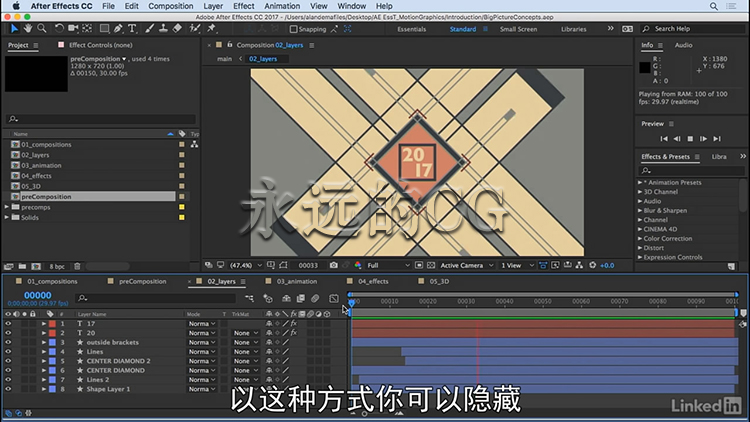
Task: Open the Composition menu
Action: pos(170,6)
